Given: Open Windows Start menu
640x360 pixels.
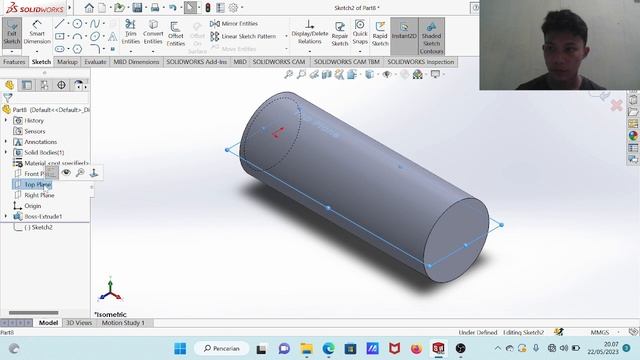Looking at the screenshot, I should coord(180,349).
